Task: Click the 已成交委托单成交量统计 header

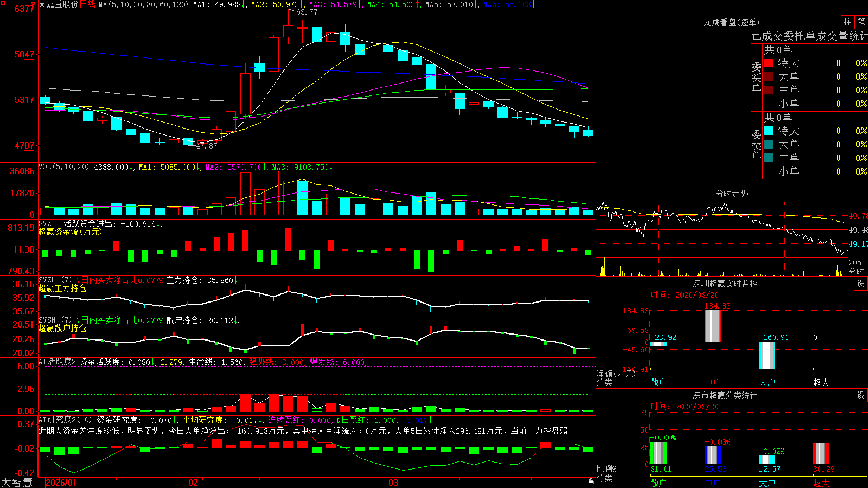Action: click(x=809, y=36)
